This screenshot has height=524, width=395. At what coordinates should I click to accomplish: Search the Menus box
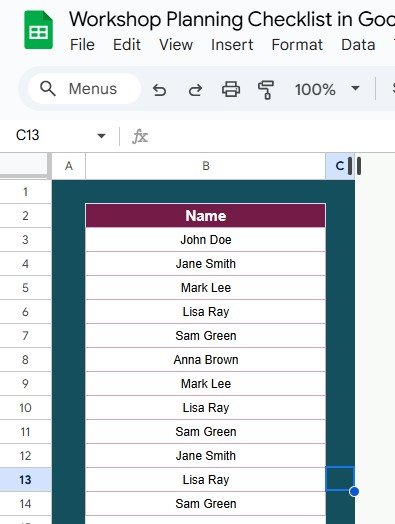[85, 89]
